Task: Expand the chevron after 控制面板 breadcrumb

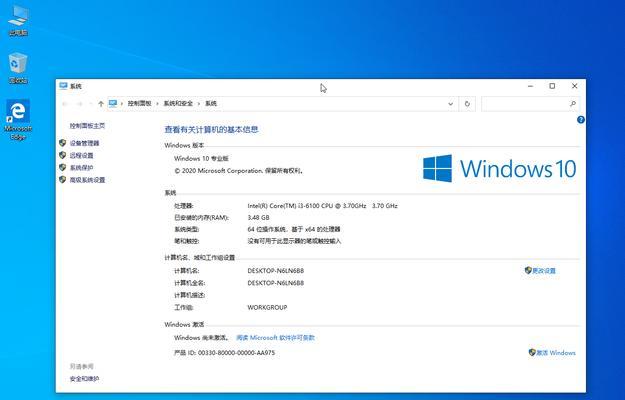Action: [158, 104]
